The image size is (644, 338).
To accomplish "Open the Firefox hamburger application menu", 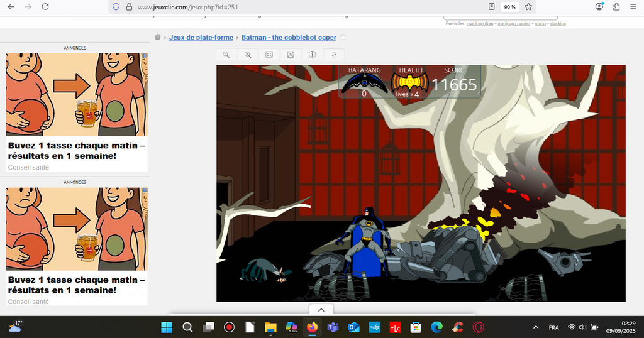I will 633,6.
